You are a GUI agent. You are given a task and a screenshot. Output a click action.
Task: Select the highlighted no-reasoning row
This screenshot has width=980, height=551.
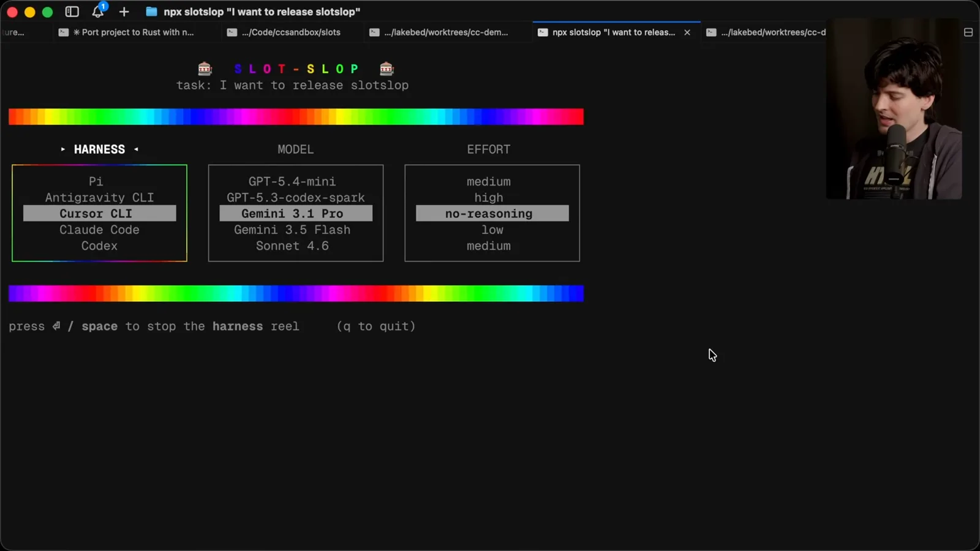click(492, 213)
